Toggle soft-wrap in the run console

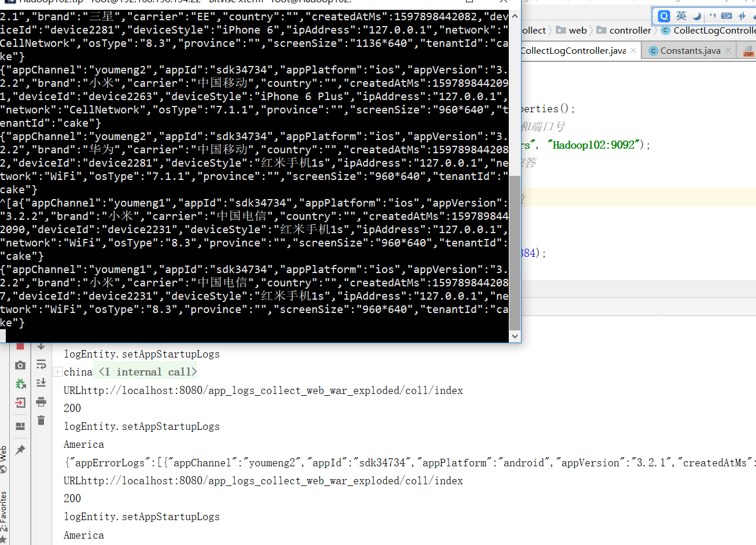(41, 364)
